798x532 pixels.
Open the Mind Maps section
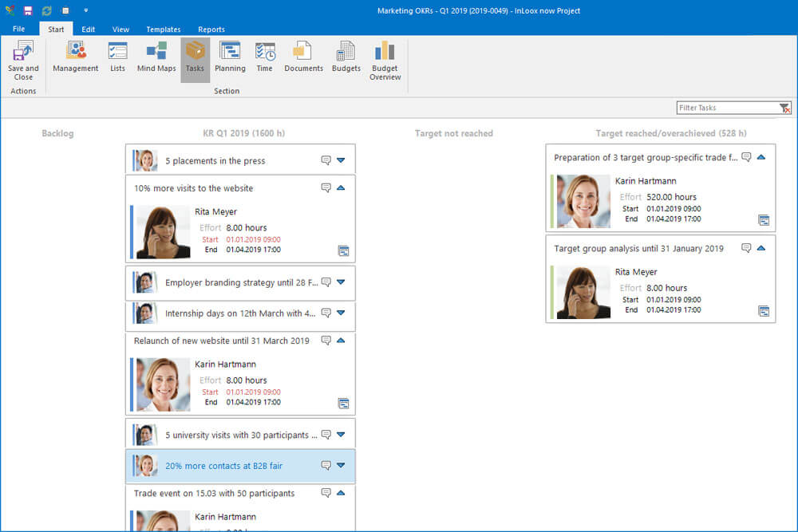156,57
